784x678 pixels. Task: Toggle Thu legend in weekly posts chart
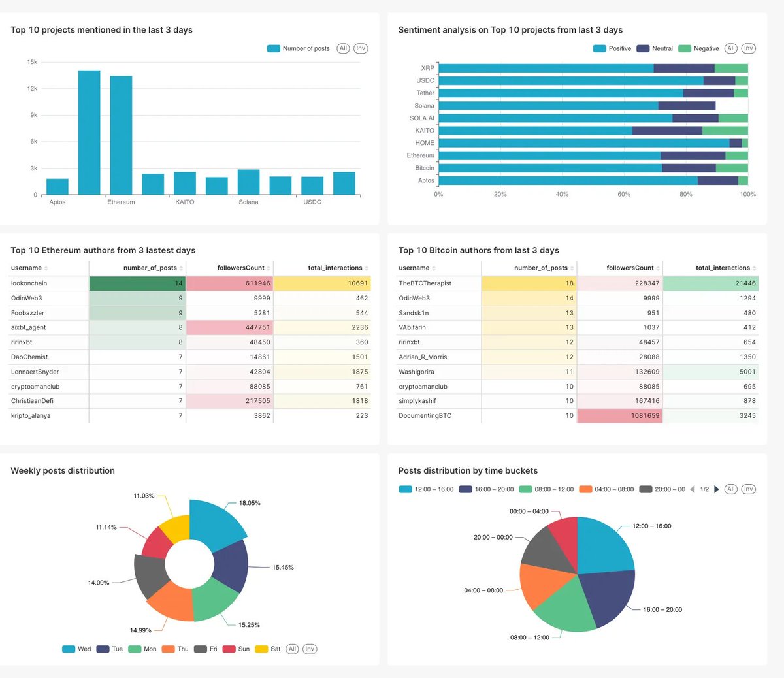175,649
